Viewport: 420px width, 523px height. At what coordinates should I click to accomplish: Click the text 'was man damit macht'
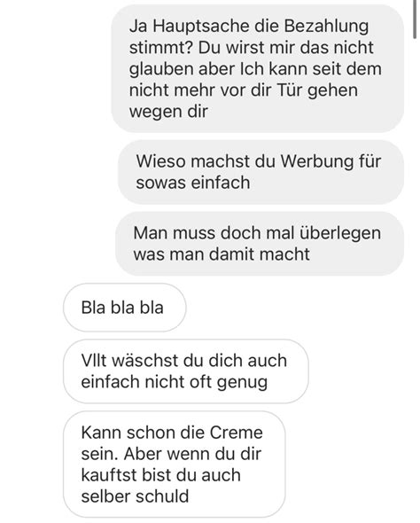(222, 254)
